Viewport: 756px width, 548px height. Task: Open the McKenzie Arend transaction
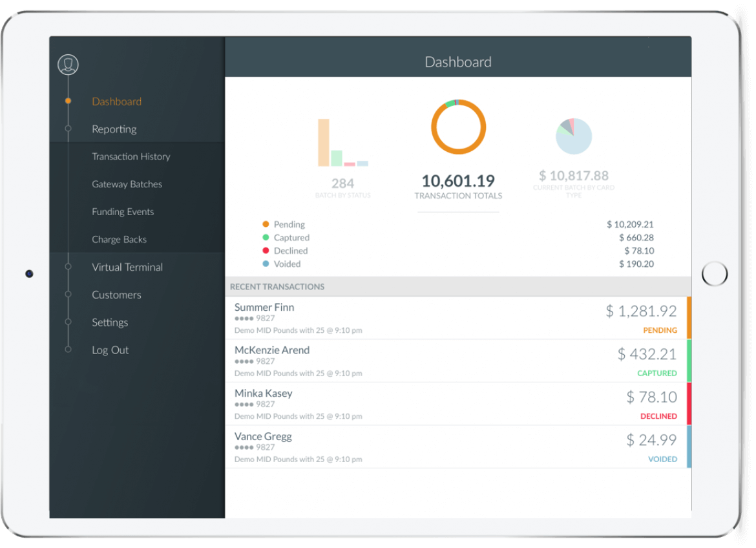click(x=458, y=361)
